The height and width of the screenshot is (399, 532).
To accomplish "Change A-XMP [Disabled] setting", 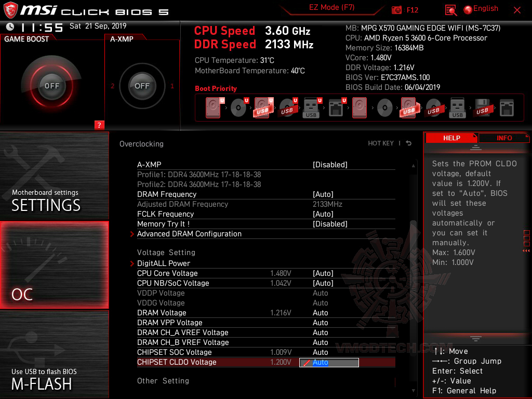I will click(x=330, y=165).
